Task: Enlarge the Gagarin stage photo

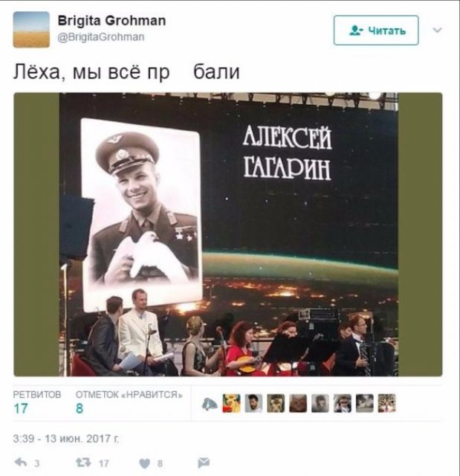Action: (228, 234)
